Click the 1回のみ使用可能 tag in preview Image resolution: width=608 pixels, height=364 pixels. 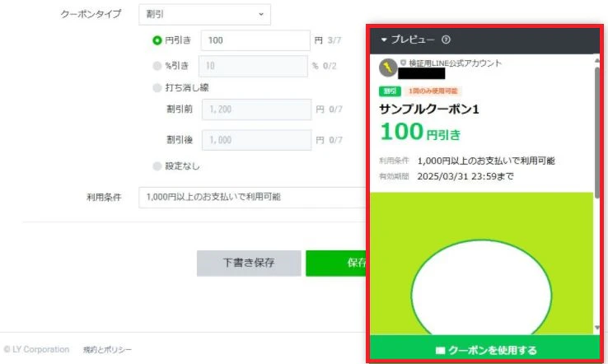tap(433, 91)
